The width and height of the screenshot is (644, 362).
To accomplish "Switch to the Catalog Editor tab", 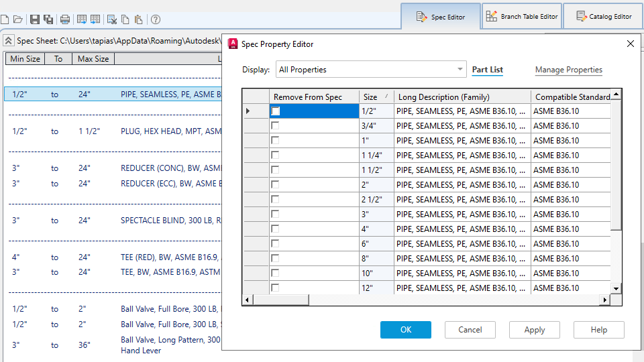I will click(x=604, y=16).
